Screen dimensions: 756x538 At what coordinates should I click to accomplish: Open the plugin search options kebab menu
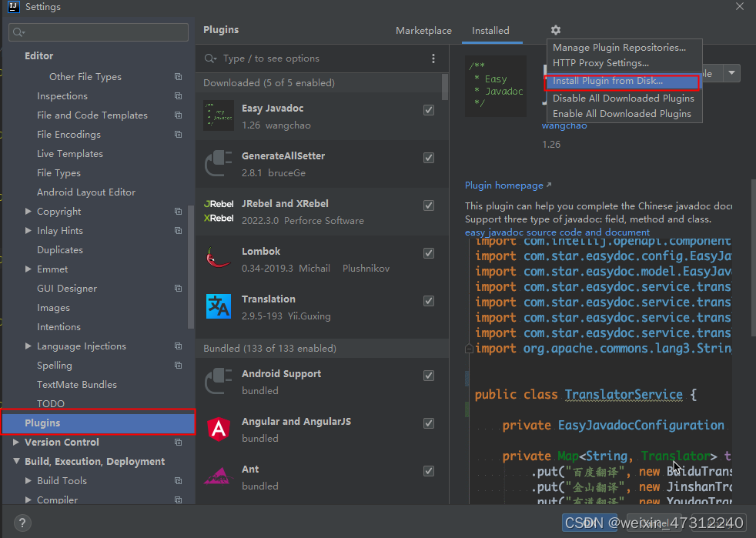pos(433,58)
